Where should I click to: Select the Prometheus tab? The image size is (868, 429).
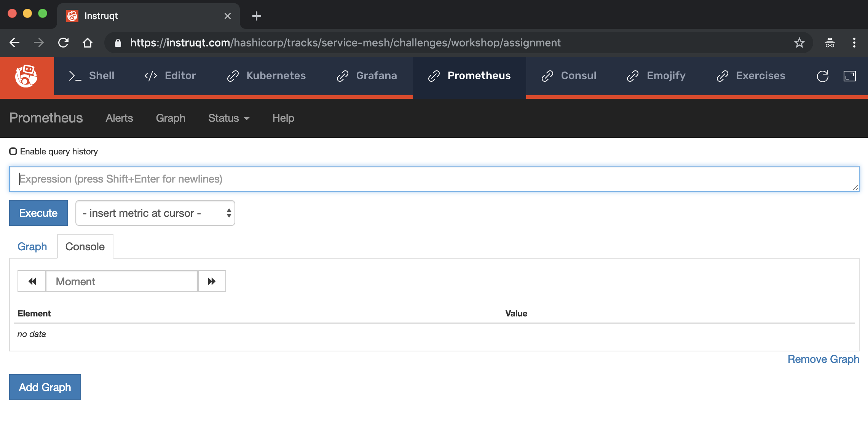(x=469, y=76)
